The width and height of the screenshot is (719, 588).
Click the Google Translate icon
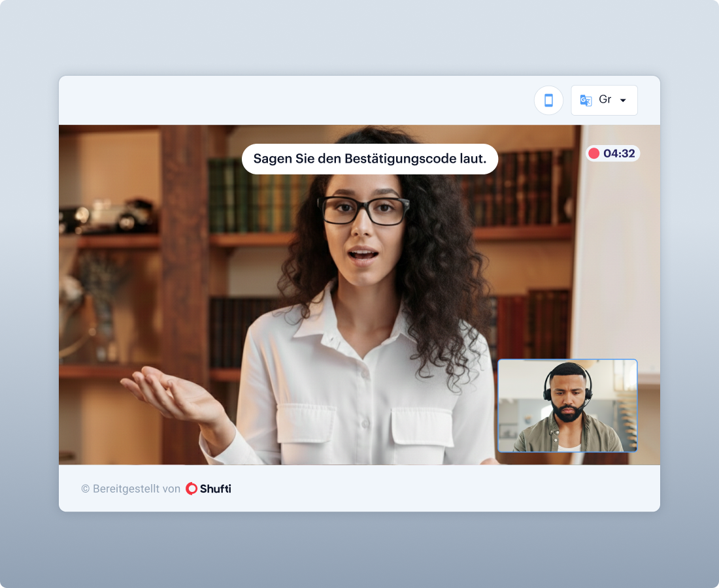[x=586, y=100]
